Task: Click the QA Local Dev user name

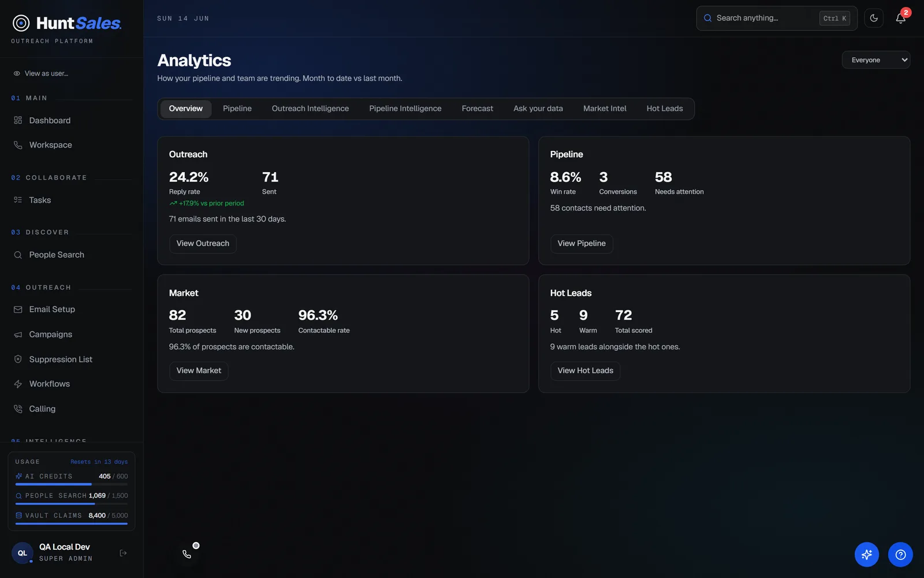Action: coord(65,547)
